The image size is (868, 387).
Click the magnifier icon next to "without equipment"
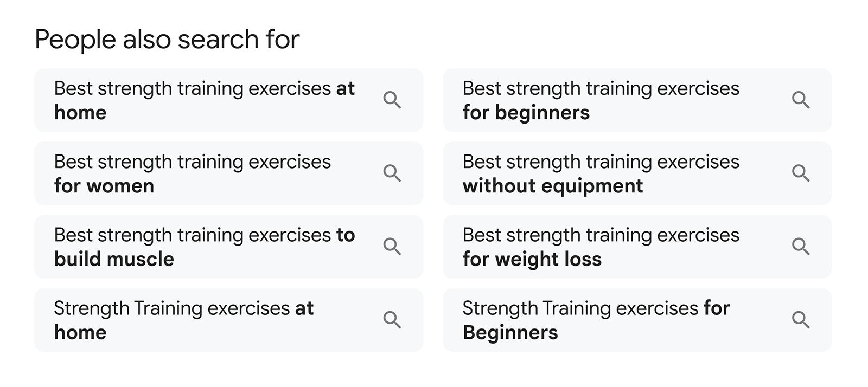pos(801,173)
